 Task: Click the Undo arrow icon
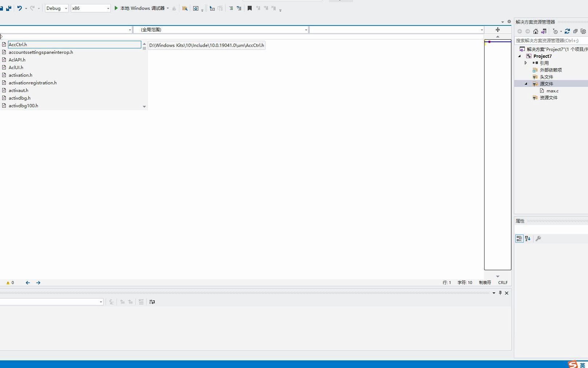point(20,8)
